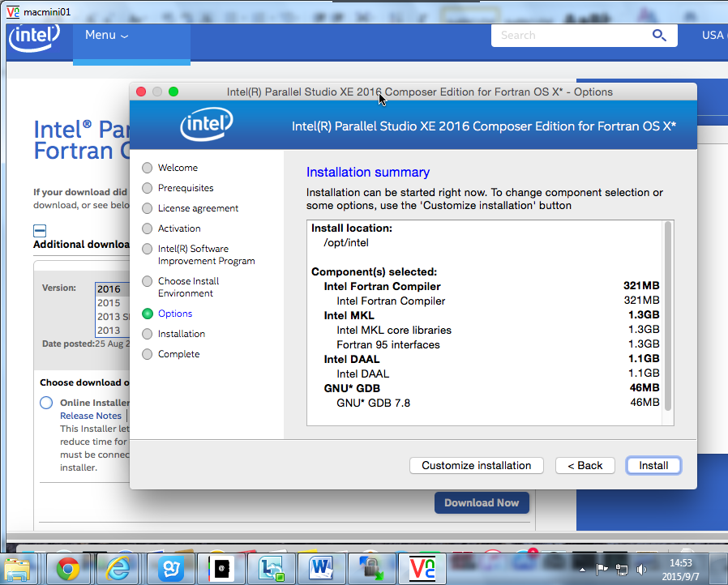The image size is (728, 585).
Task: Click the Intel logo in website header
Action: coord(34,37)
